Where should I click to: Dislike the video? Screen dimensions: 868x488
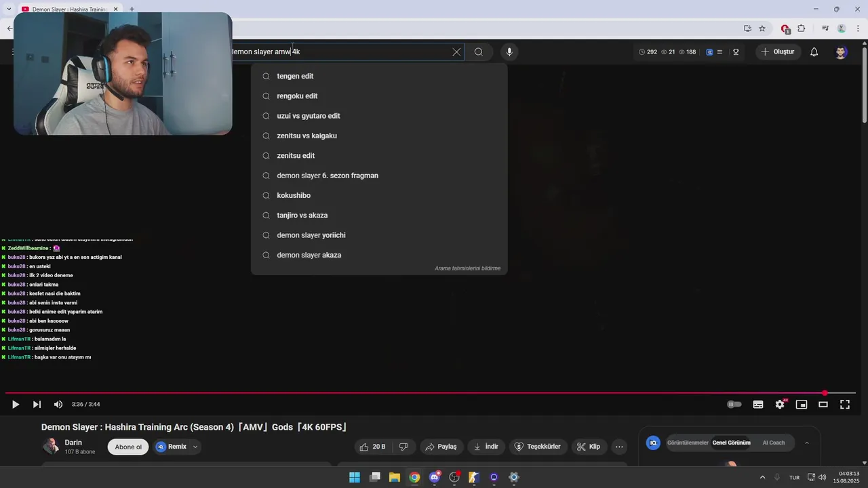pyautogui.click(x=403, y=447)
